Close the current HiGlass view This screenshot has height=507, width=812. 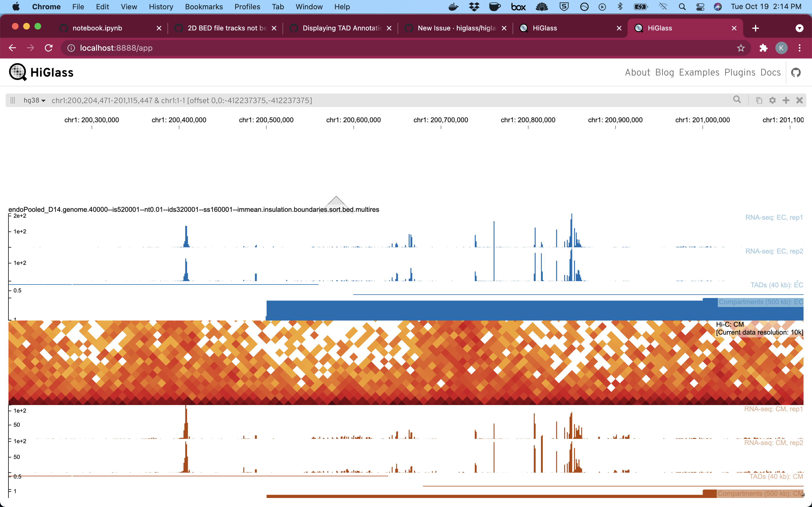pyautogui.click(x=800, y=100)
